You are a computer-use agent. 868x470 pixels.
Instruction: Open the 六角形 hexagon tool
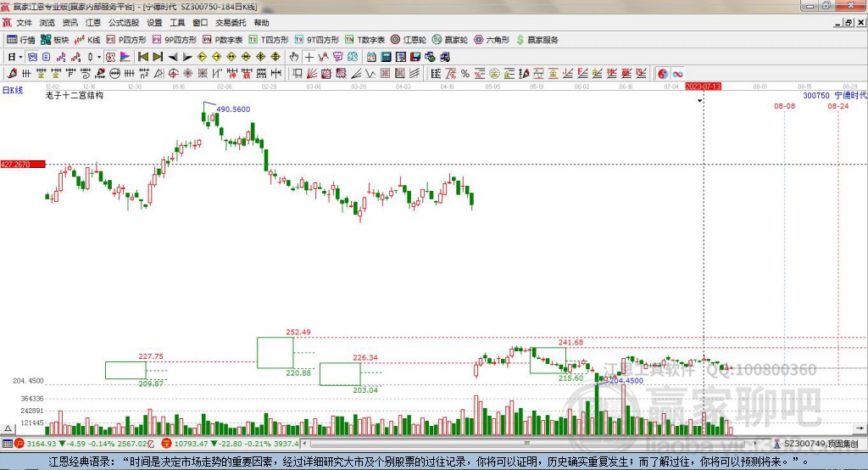click(x=492, y=39)
